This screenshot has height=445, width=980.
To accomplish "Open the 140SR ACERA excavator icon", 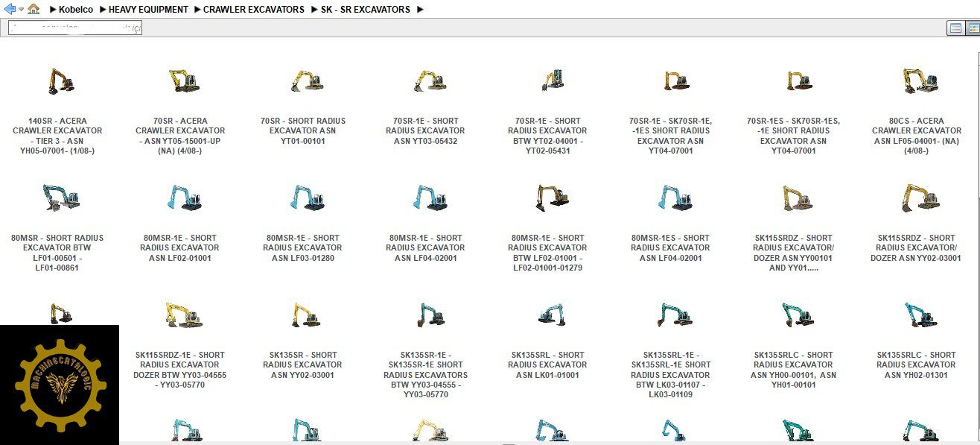I will tap(61, 81).
